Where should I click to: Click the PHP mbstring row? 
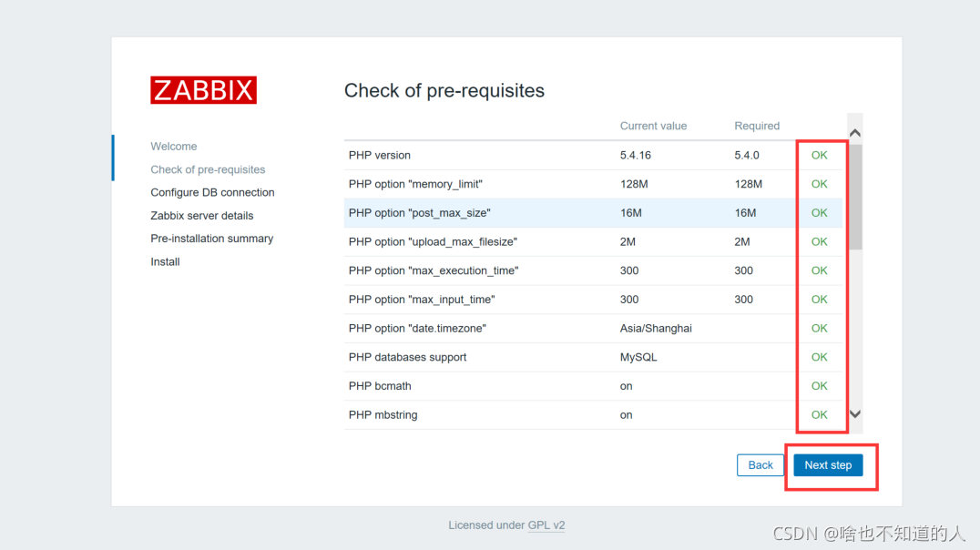click(593, 415)
